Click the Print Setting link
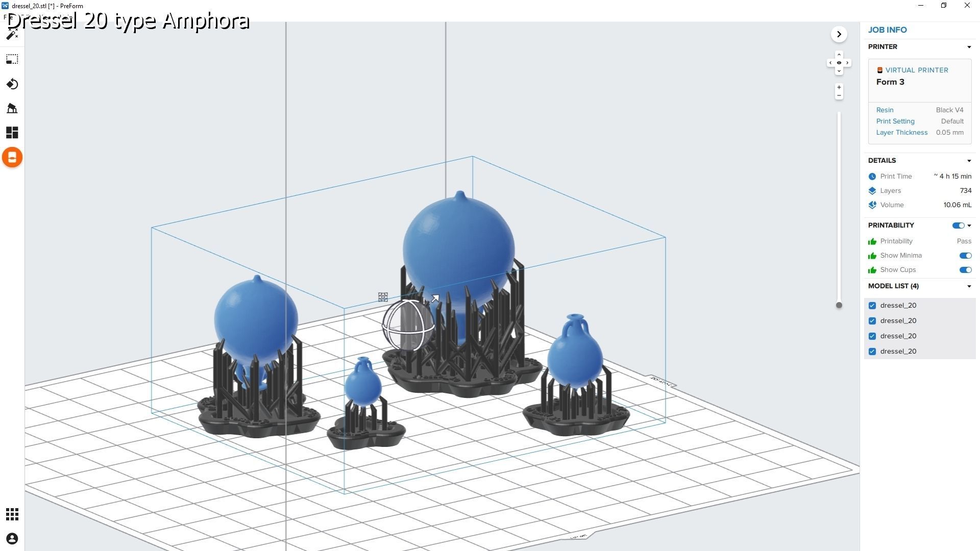Image resolution: width=980 pixels, height=551 pixels. (895, 121)
